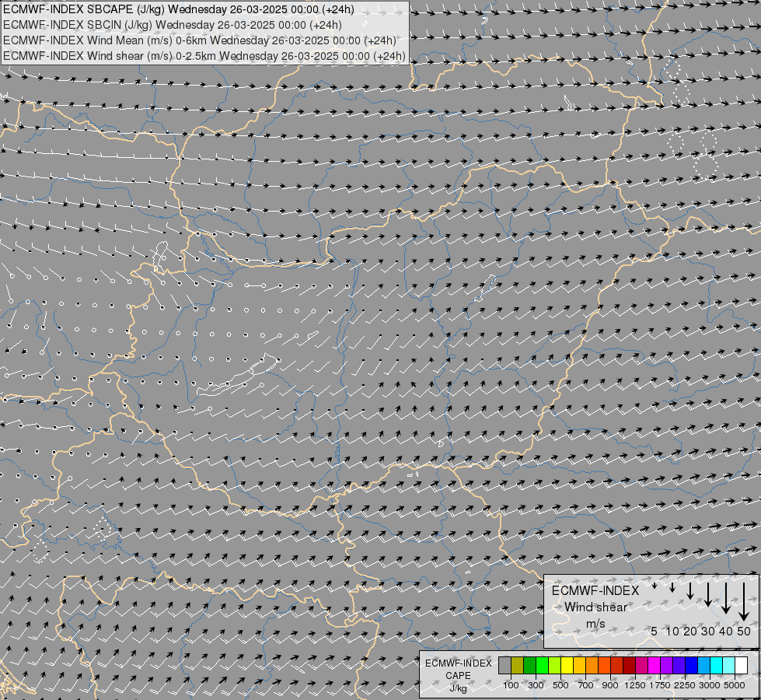This screenshot has height=700, width=761.
Task: Click the 5 m/s wind shear arrow
Action: pyautogui.click(x=655, y=586)
